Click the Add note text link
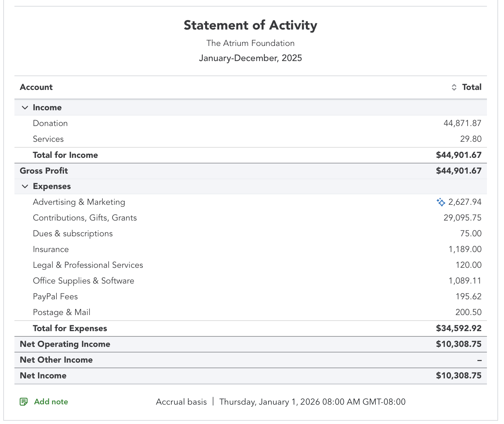504x424 pixels. pyautogui.click(x=51, y=402)
